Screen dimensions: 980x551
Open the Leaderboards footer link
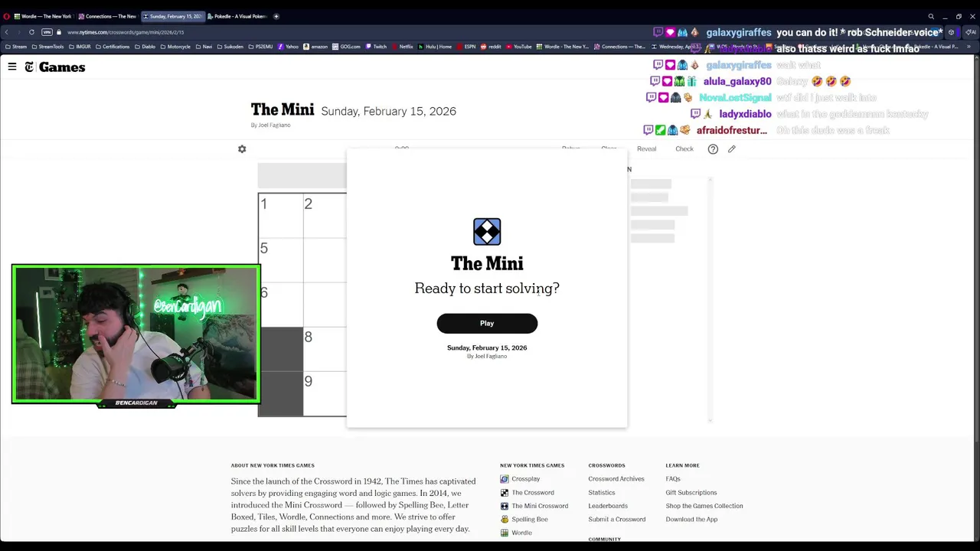point(608,506)
